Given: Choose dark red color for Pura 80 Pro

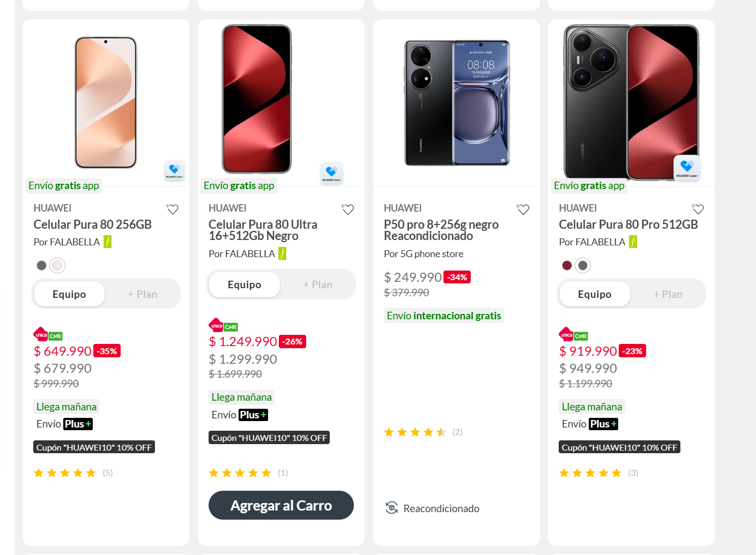Looking at the screenshot, I should [x=567, y=265].
